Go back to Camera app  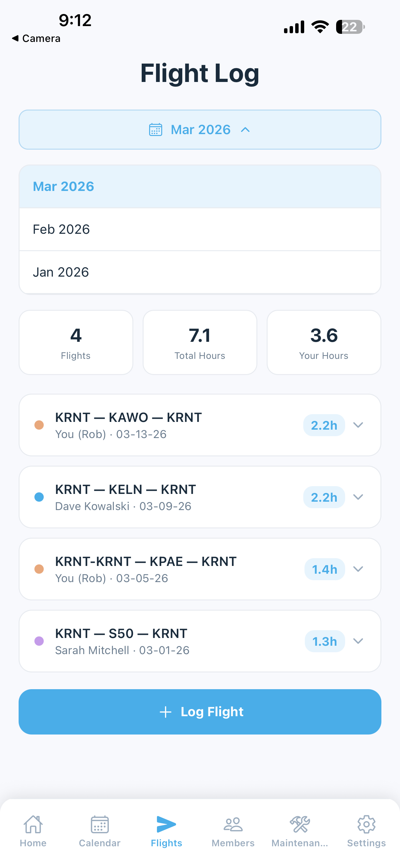click(x=36, y=38)
